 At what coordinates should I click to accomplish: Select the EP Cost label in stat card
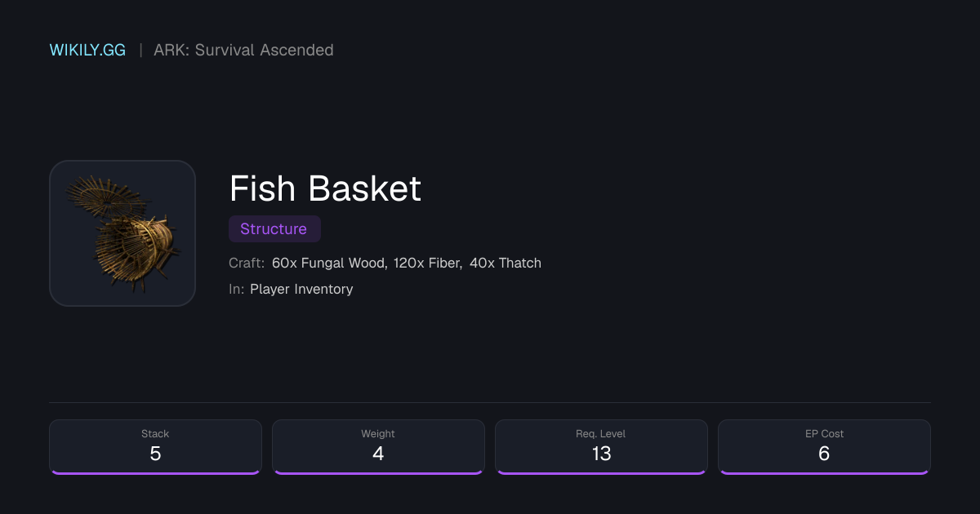coord(824,434)
